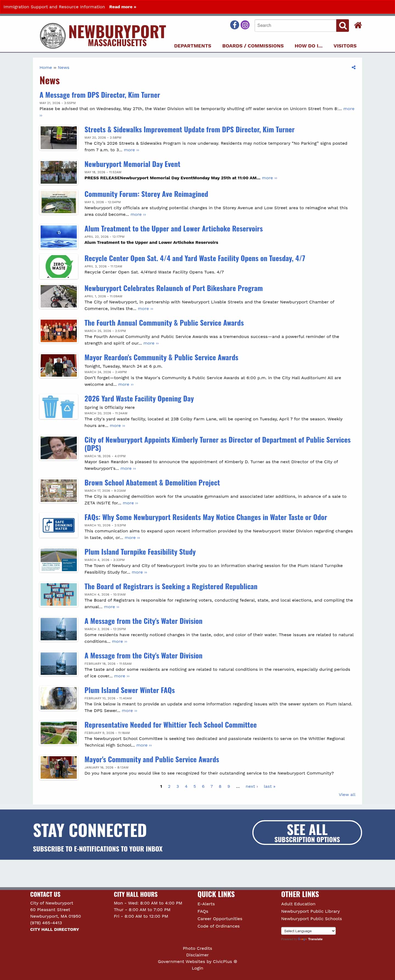The height and width of the screenshot is (980, 395).
Task: Click the Safe Drinking Water thumbnail
Action: click(58, 525)
